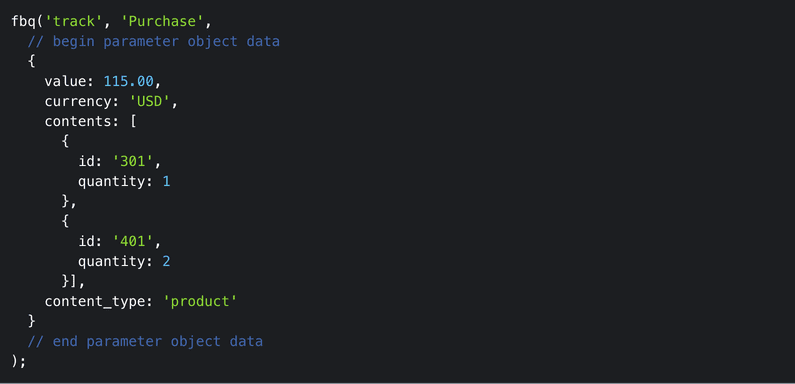
Task: Click the quantity value 2
Action: pyautogui.click(x=166, y=262)
